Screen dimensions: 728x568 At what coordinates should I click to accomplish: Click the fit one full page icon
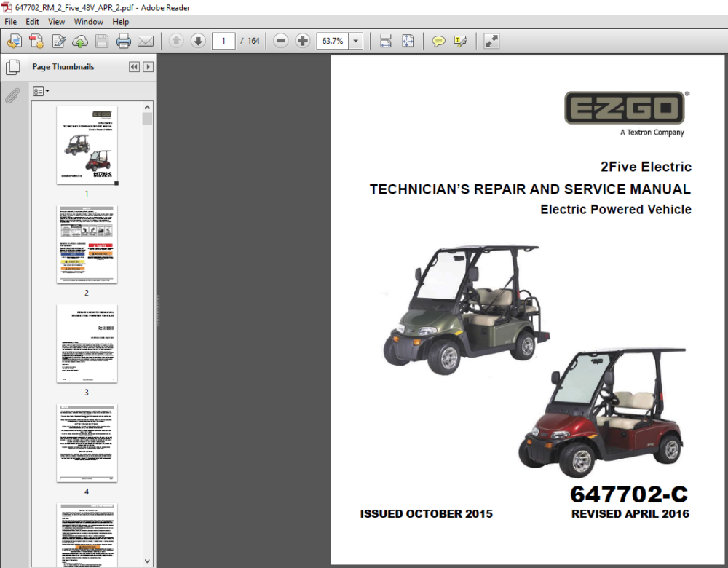(x=408, y=41)
